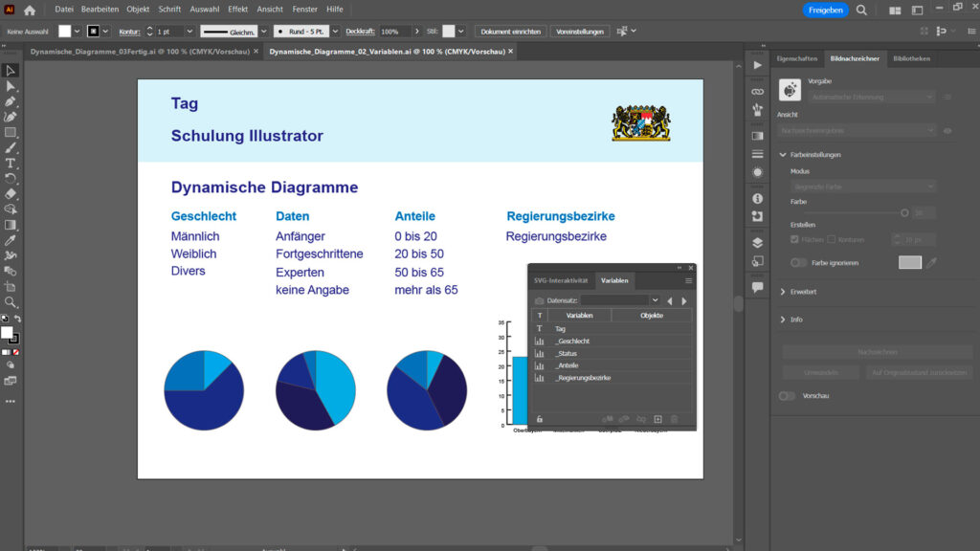Select the Eraser tool
This screenshot has width=980, height=551.
pyautogui.click(x=10, y=194)
